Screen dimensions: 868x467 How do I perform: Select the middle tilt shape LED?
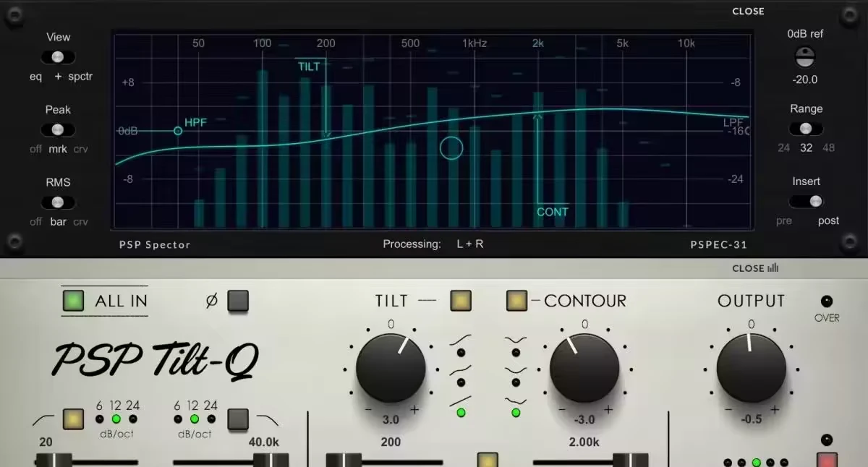click(461, 382)
